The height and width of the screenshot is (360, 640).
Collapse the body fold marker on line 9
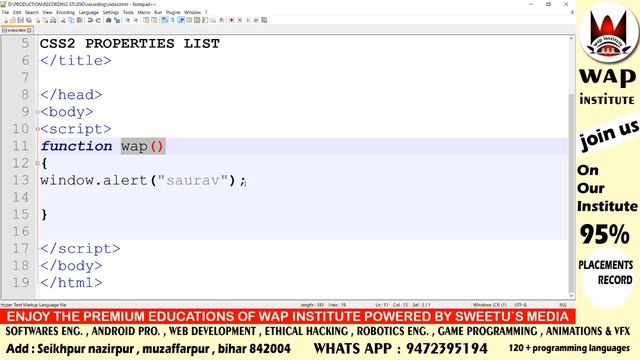coord(38,112)
